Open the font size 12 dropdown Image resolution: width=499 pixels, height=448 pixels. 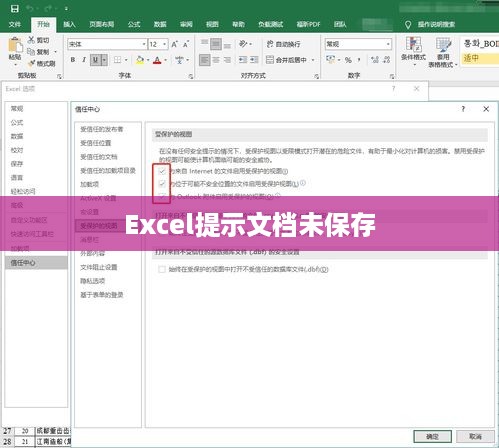(164, 44)
